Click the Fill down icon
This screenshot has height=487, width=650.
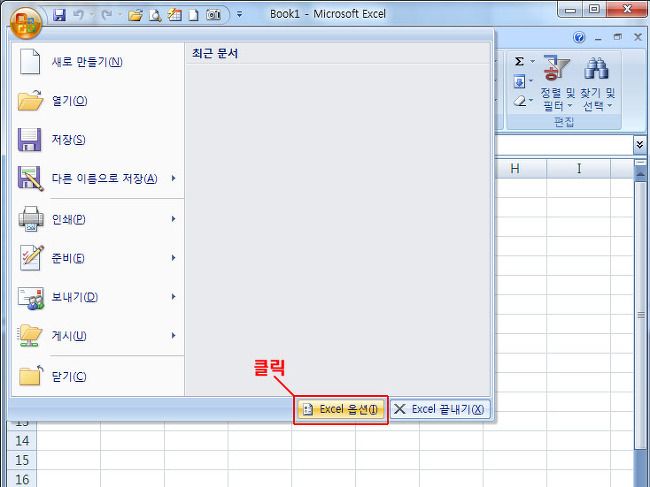(x=519, y=81)
